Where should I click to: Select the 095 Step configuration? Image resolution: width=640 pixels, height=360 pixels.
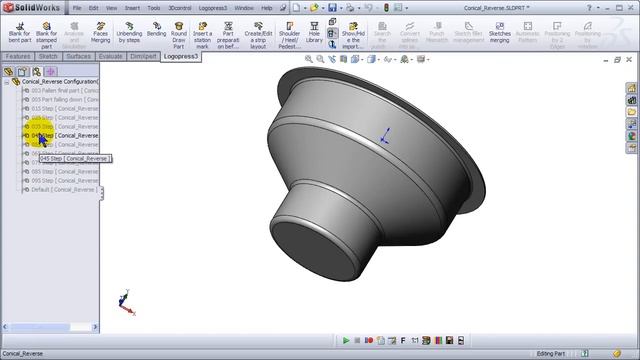click(61, 180)
